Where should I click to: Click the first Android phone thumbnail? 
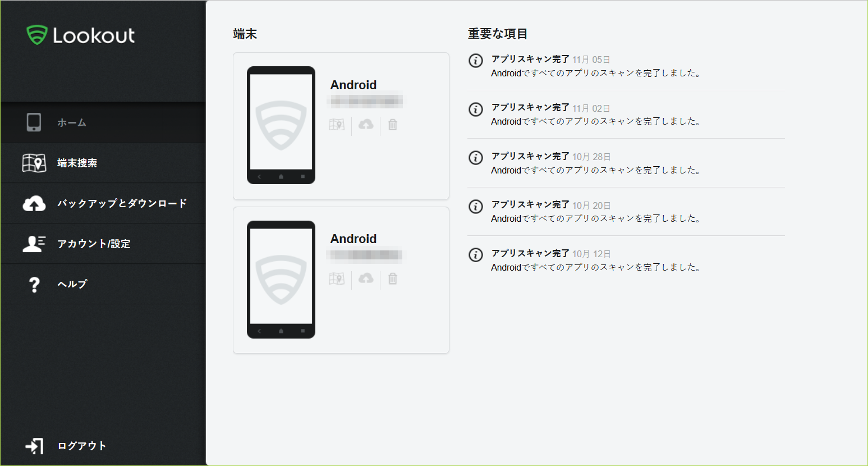pos(281,125)
